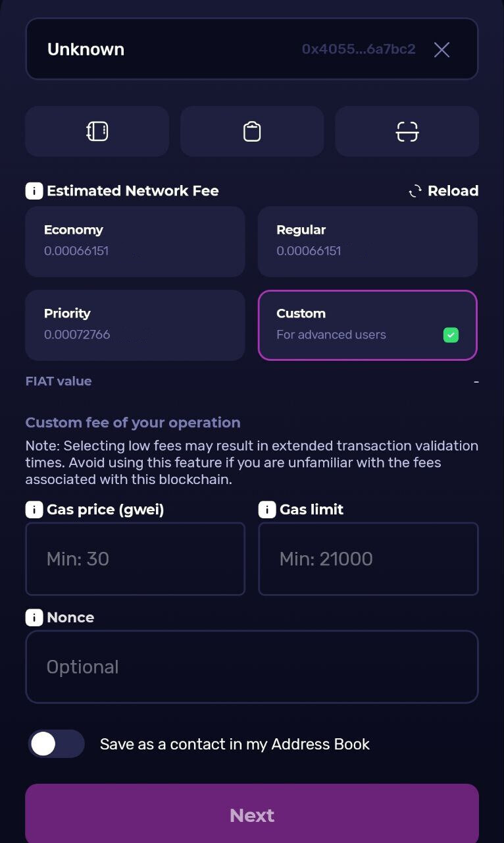Select the Regular fee option

(367, 241)
